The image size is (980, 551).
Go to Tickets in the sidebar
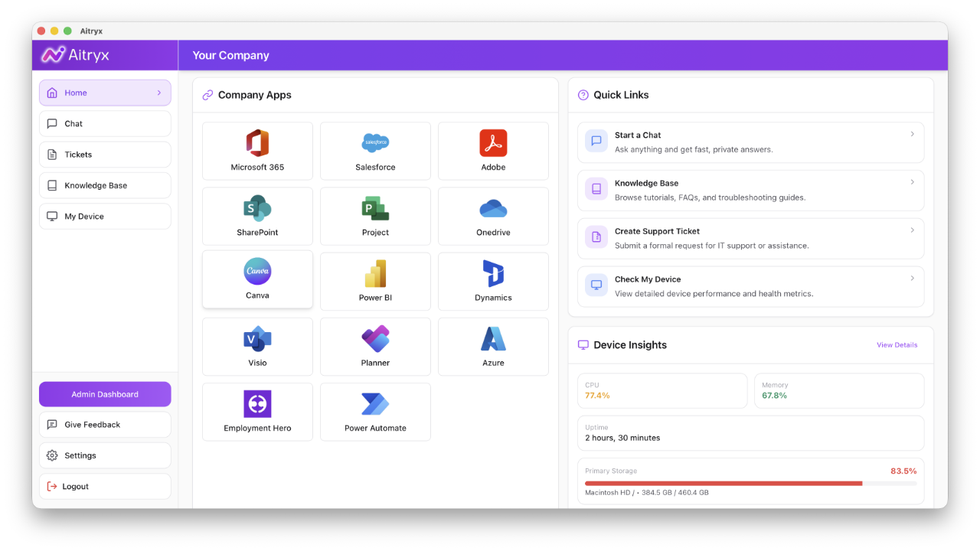(x=105, y=155)
